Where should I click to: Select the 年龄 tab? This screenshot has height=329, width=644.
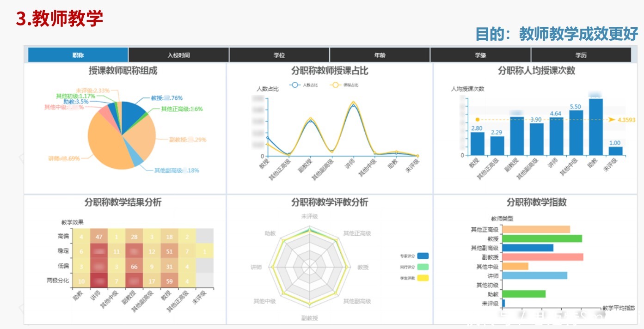coord(379,55)
